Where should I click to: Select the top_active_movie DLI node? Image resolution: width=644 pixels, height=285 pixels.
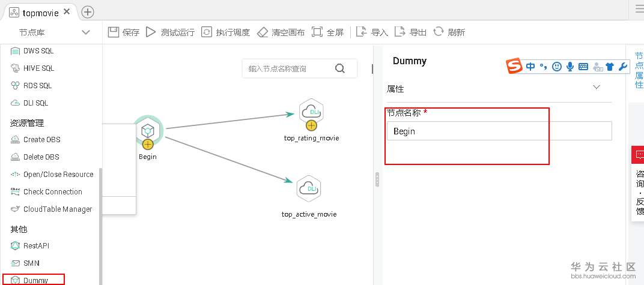point(308,188)
